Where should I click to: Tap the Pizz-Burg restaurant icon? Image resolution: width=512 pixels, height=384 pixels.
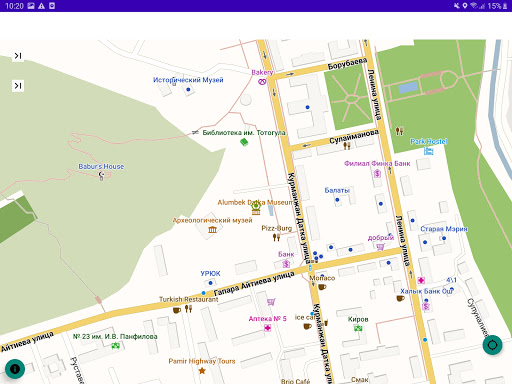pyautogui.click(x=276, y=237)
